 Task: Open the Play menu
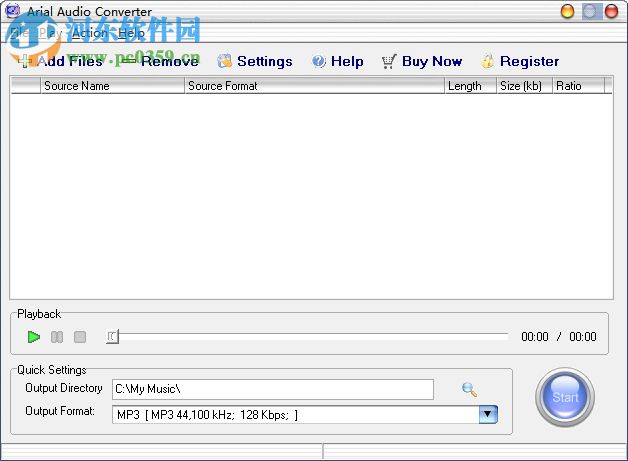50,33
